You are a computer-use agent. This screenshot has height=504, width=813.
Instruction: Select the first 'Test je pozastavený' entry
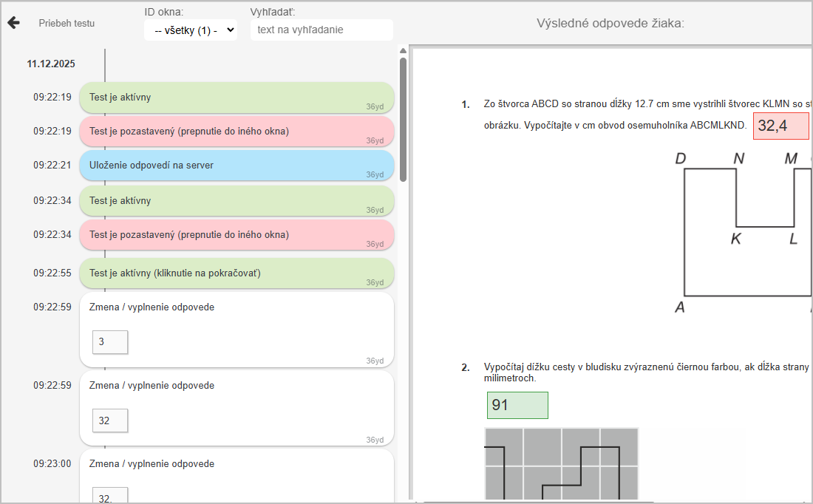pyautogui.click(x=237, y=132)
